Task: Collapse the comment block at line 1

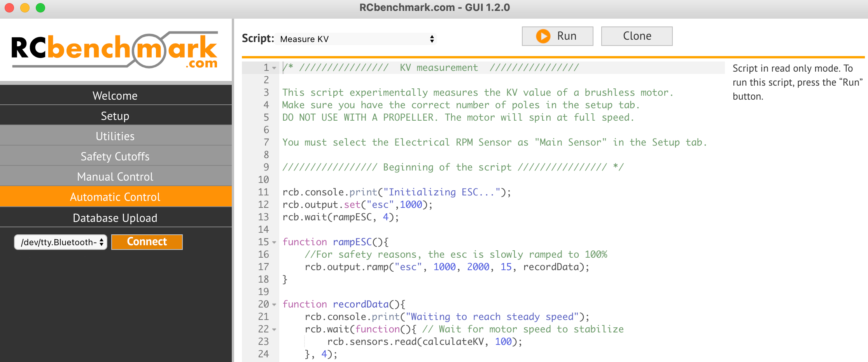Action: coord(274,68)
